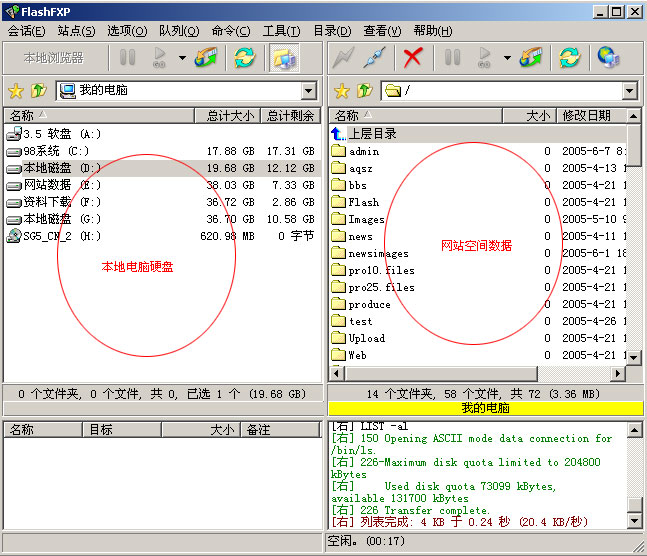Open the 站点(S) menu
647x556 pixels.
pyautogui.click(x=76, y=31)
